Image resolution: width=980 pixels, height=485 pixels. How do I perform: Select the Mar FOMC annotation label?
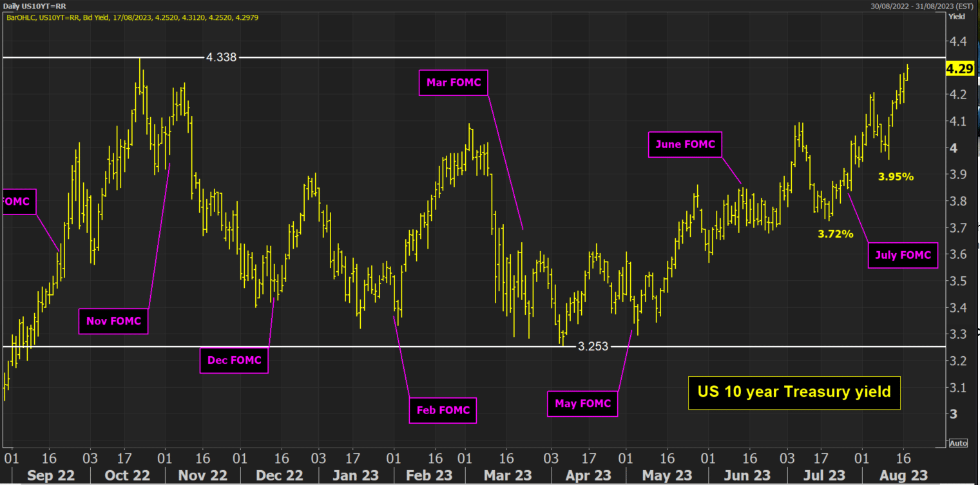454,83
